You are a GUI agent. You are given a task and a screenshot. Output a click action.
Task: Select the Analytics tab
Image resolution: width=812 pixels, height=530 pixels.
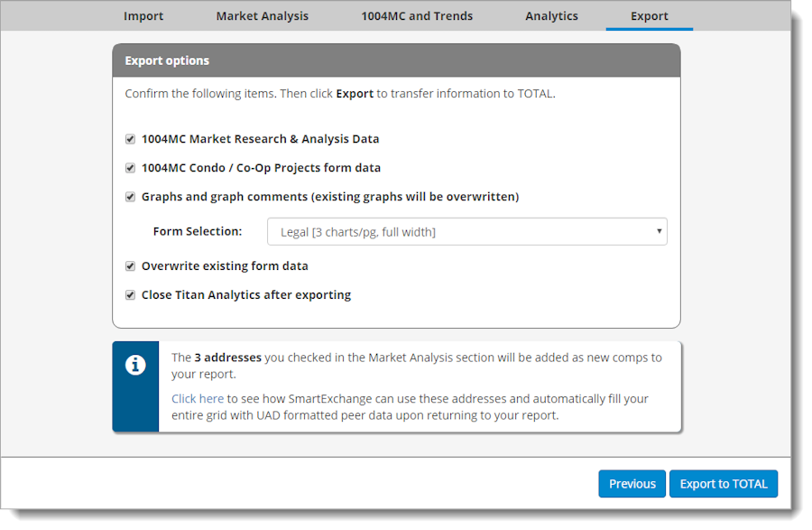pyautogui.click(x=551, y=16)
